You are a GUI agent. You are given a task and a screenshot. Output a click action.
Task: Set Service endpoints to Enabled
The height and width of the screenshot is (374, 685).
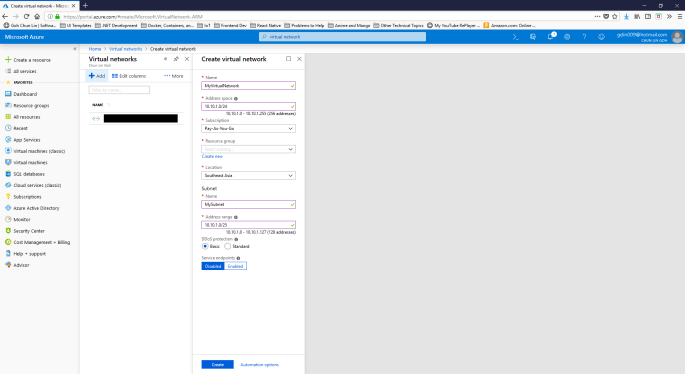(235, 266)
